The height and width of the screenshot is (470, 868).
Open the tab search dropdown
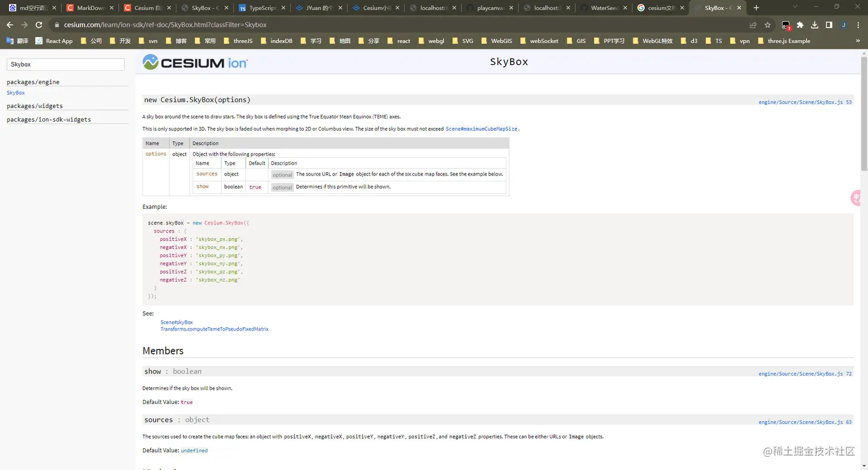pyautogui.click(x=795, y=7)
